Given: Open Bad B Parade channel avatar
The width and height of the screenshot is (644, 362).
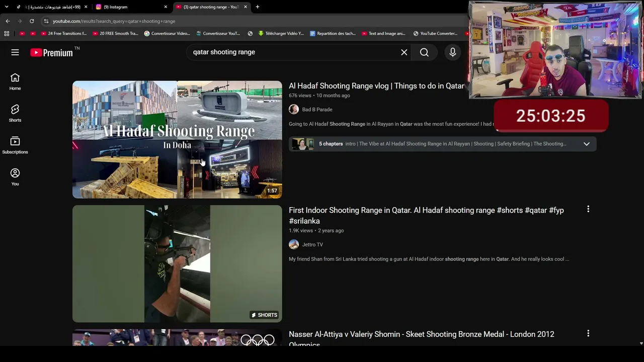Looking at the screenshot, I should pos(294,110).
